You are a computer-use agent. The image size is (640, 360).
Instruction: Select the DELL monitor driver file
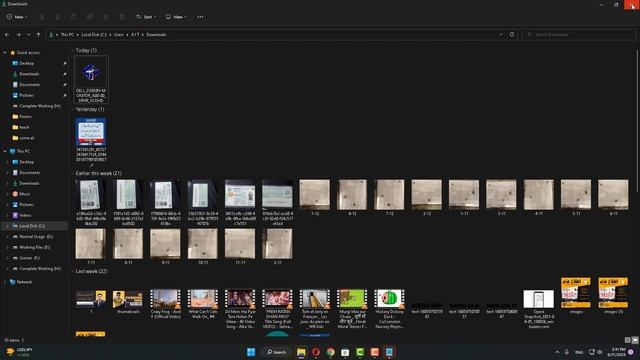click(91, 80)
